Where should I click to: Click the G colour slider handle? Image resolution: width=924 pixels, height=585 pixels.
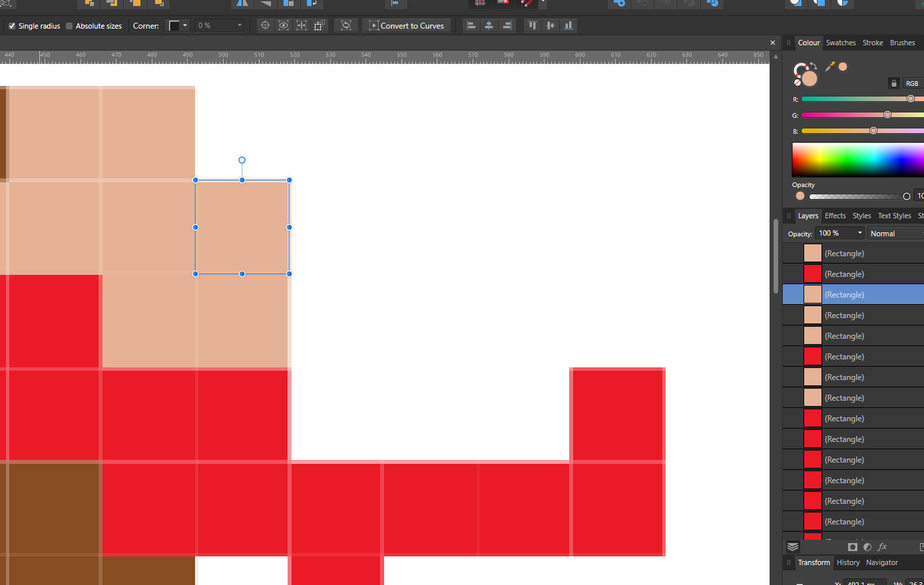(x=887, y=114)
